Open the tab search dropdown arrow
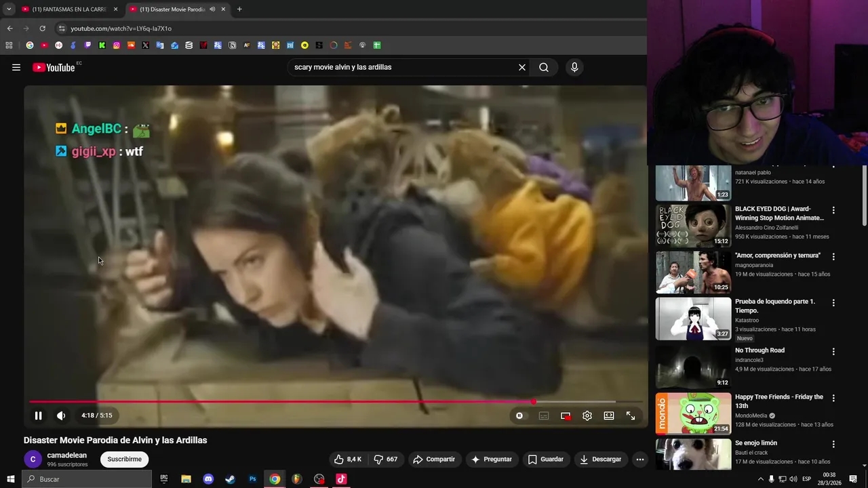The height and width of the screenshot is (488, 868). [x=8, y=9]
